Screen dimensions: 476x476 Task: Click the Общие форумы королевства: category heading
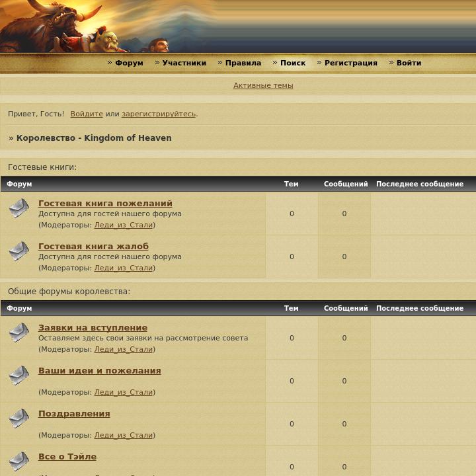[69, 292]
